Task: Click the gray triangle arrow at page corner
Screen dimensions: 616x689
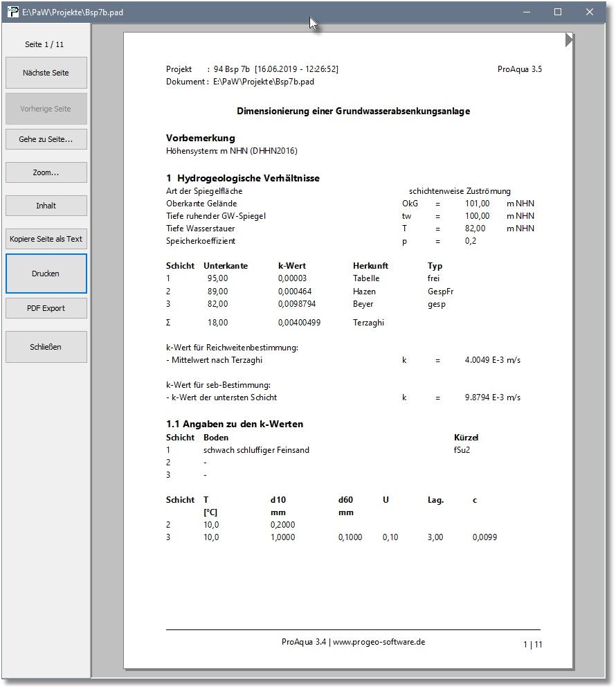Action: pos(569,40)
